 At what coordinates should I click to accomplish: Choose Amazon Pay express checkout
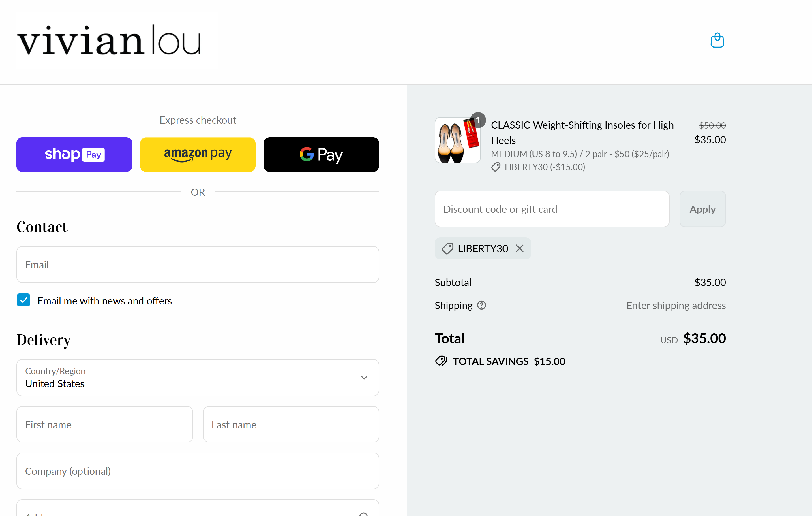click(198, 154)
